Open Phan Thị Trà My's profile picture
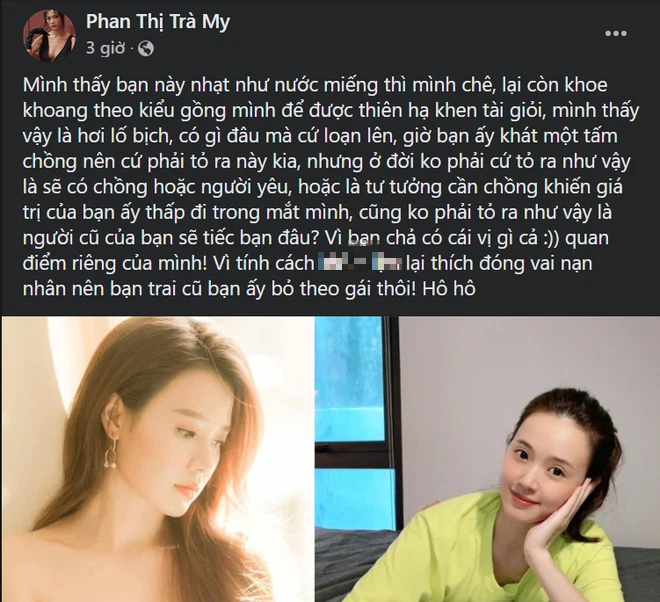 [x=49, y=36]
